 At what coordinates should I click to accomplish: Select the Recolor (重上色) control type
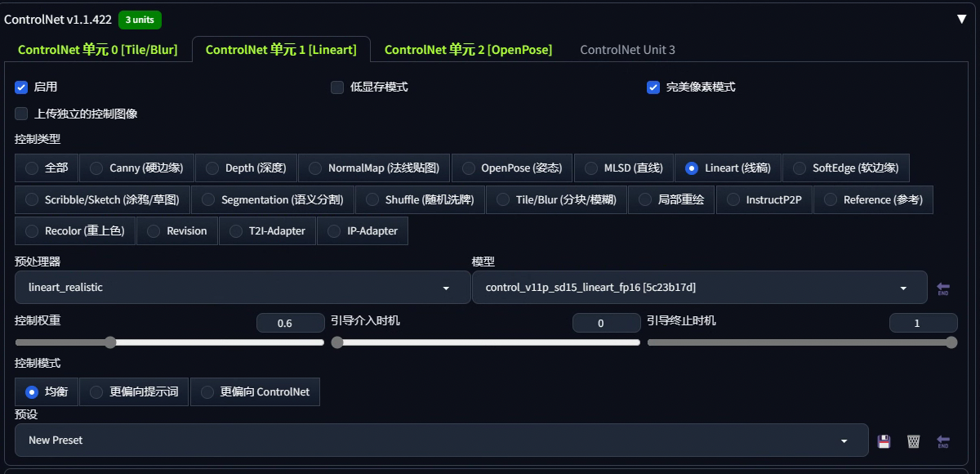(x=75, y=231)
